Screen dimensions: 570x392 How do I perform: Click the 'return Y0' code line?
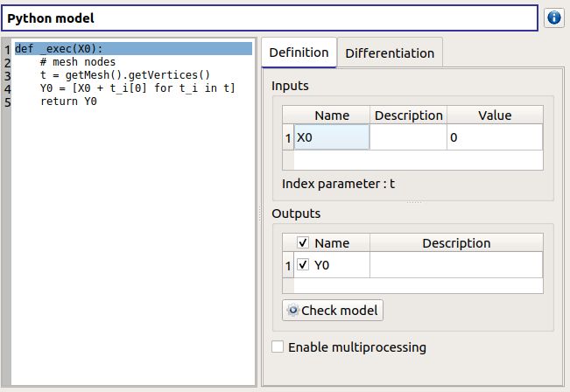tap(68, 101)
